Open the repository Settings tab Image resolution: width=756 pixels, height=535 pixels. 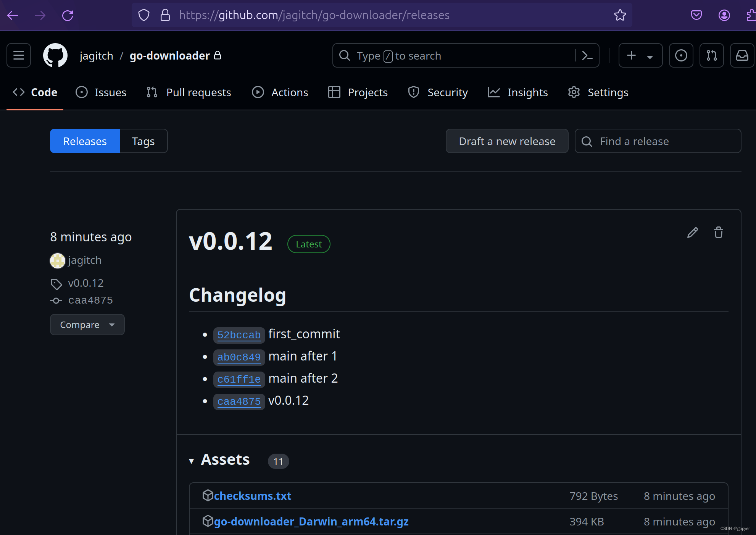click(x=598, y=92)
